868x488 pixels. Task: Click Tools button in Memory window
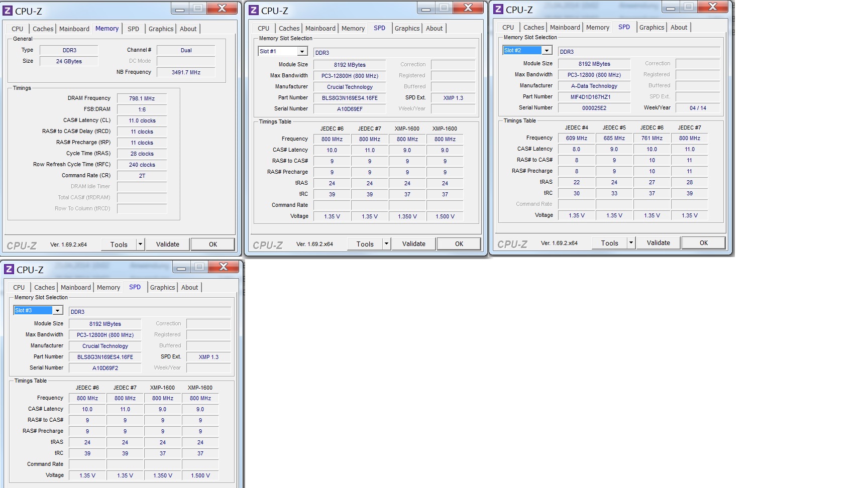tap(119, 245)
